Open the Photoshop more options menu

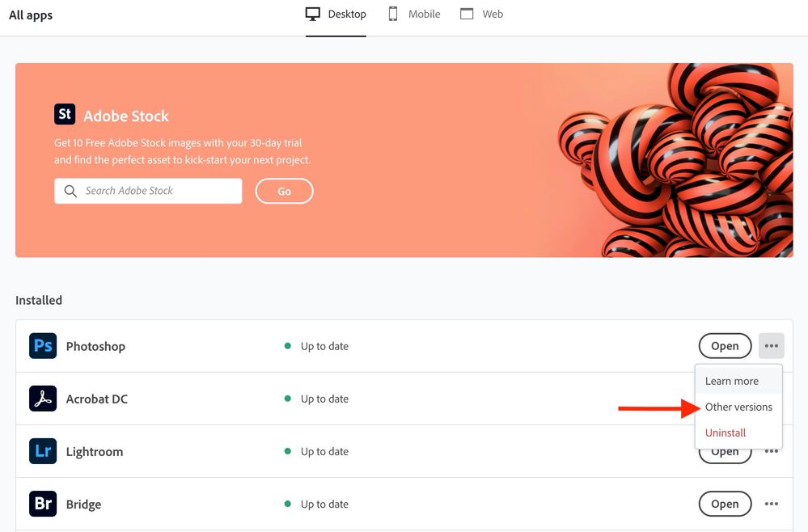click(x=771, y=345)
